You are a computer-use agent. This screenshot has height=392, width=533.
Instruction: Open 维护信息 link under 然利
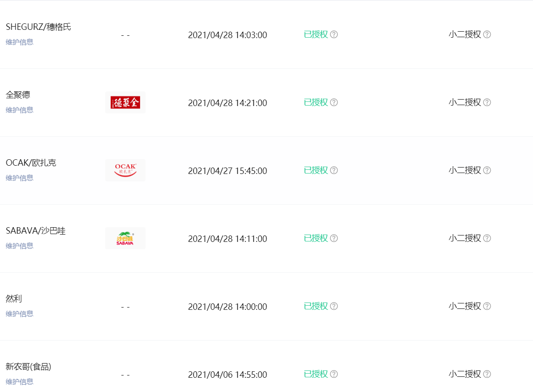point(19,314)
